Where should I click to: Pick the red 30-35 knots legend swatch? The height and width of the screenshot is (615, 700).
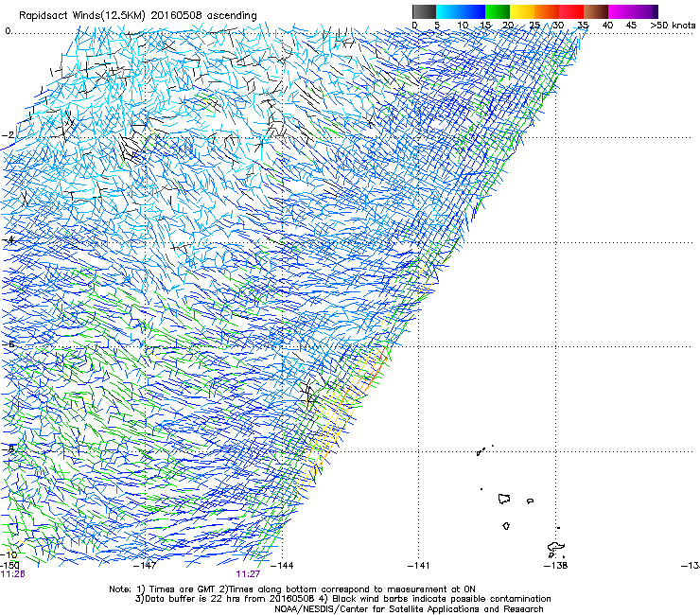pyautogui.click(x=571, y=11)
